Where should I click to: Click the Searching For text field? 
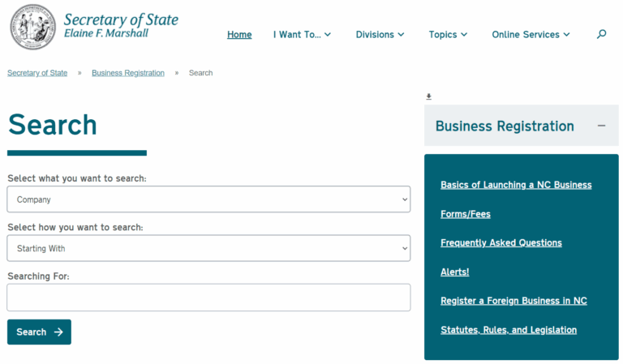click(x=208, y=298)
